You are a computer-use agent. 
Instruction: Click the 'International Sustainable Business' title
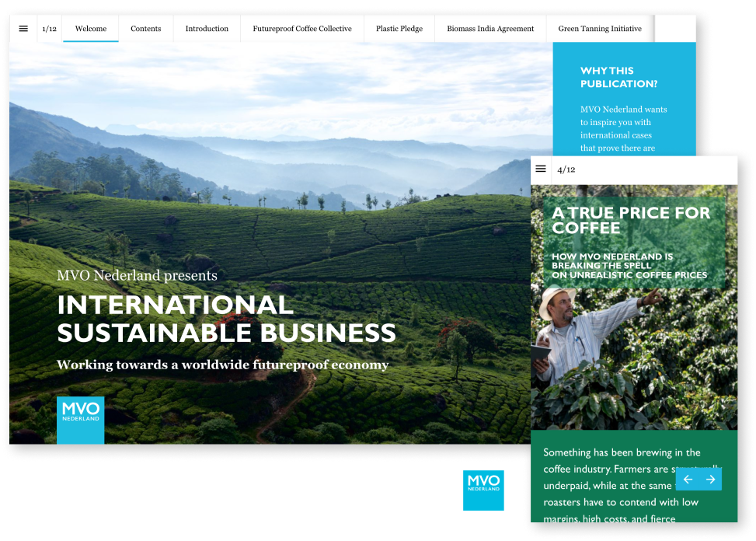point(226,319)
